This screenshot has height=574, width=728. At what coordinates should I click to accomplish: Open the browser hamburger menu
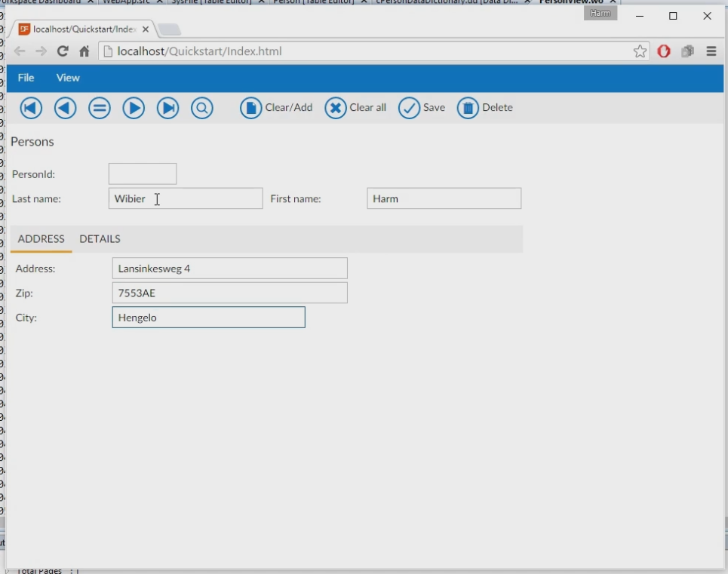(711, 51)
